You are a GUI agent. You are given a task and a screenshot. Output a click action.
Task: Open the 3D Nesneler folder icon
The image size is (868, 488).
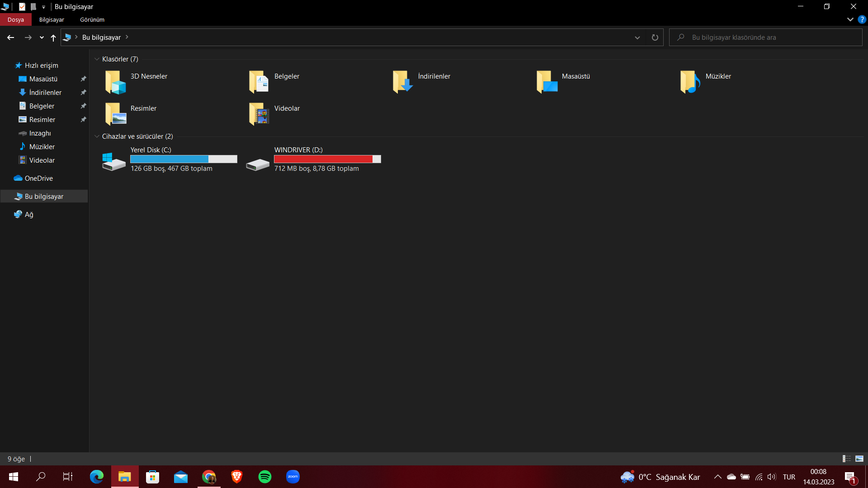pyautogui.click(x=115, y=82)
